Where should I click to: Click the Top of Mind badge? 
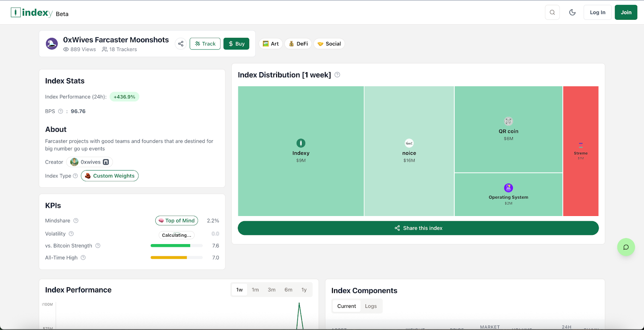(177, 221)
